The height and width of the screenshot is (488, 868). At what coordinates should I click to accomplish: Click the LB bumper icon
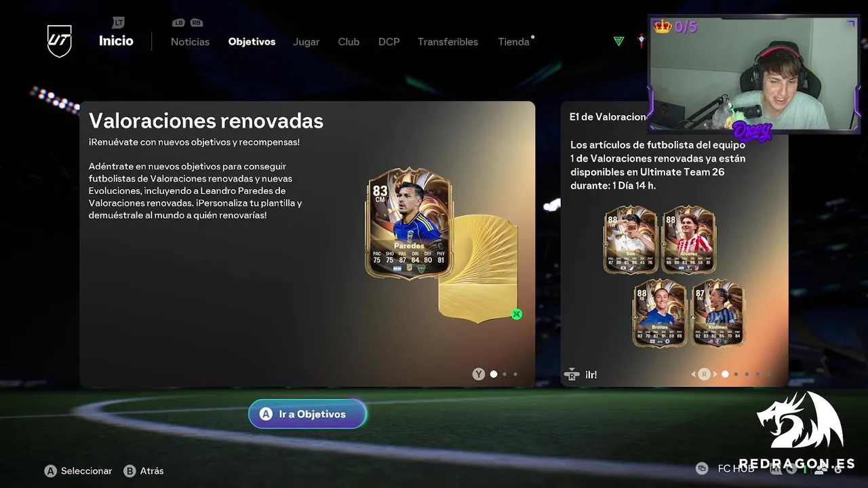[x=178, y=22]
